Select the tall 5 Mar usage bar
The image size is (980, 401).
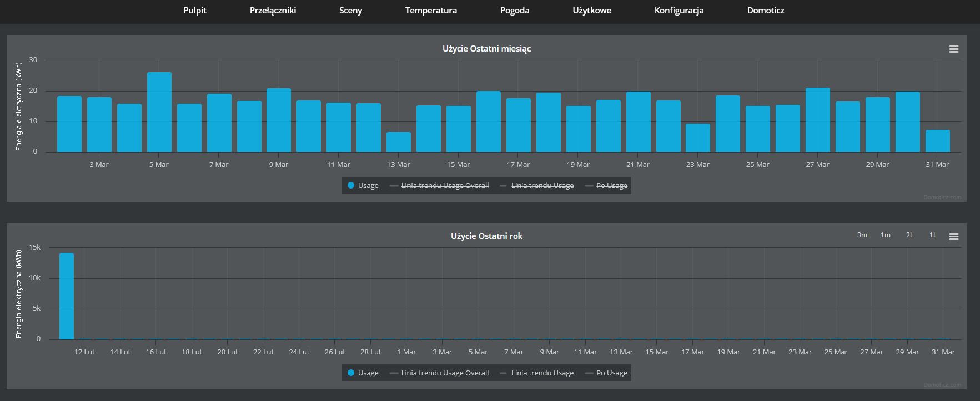click(x=159, y=112)
